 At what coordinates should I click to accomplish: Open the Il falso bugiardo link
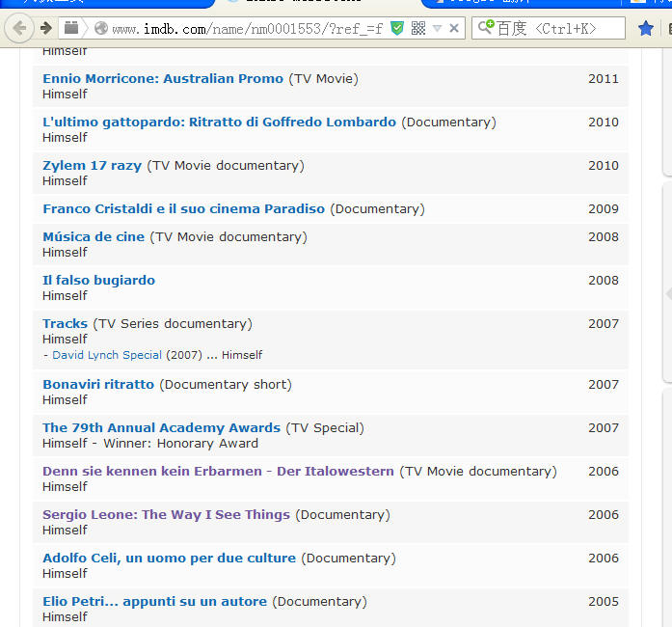98,281
